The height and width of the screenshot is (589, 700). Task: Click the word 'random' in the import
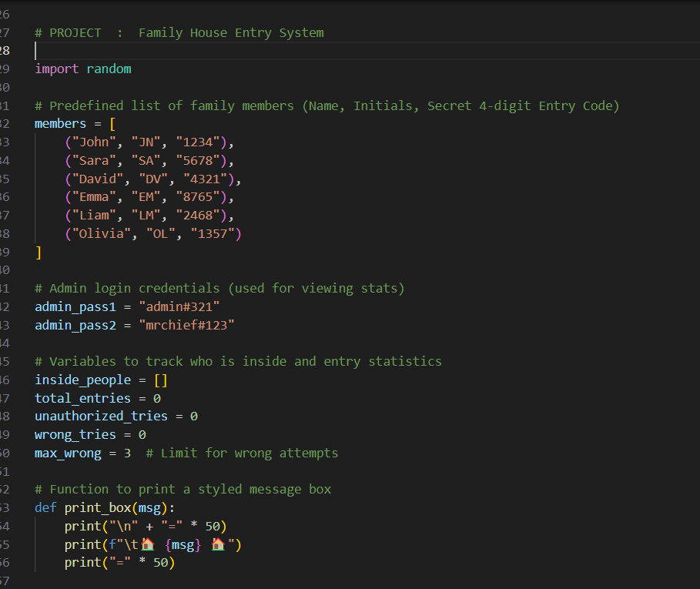point(109,69)
